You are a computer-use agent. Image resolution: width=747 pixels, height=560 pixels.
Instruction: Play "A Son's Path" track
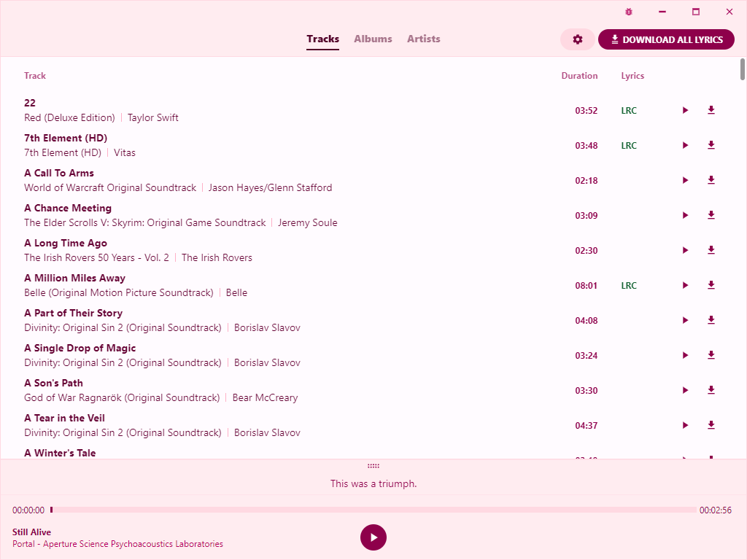(x=685, y=391)
